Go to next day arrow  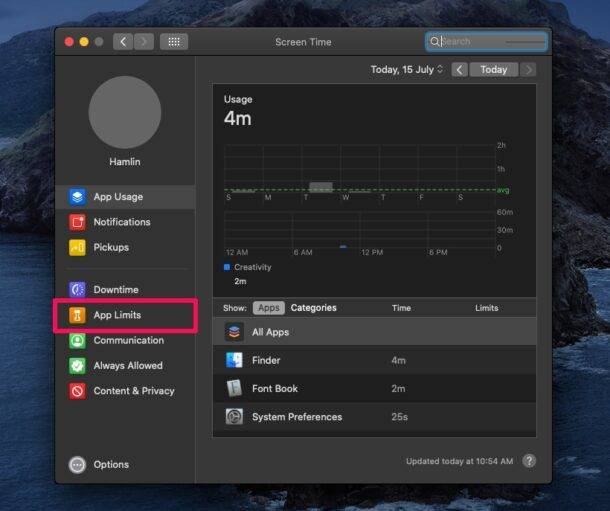tap(528, 70)
